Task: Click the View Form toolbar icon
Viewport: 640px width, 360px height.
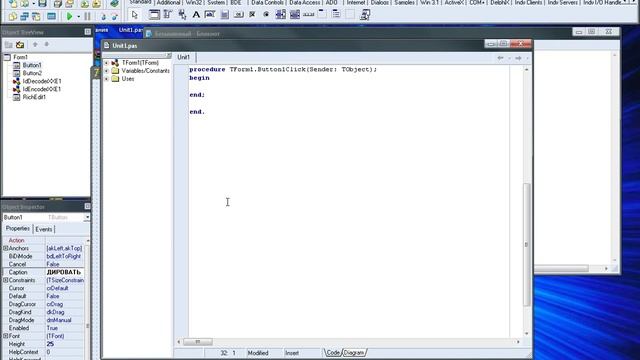Action: [x=24, y=16]
